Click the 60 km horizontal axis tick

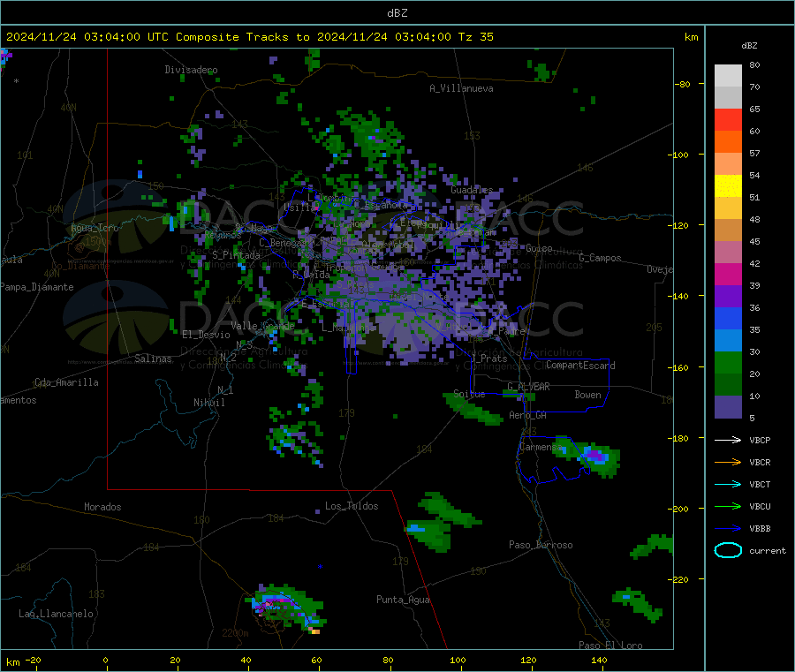316,660
